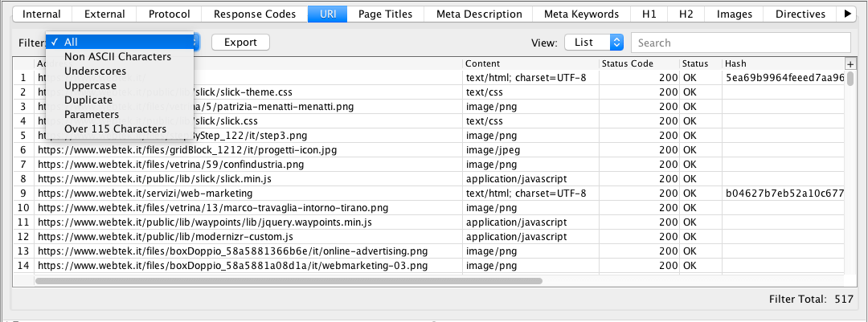This screenshot has width=868, height=322.
Task: Sort by Status Code column header
Action: [x=640, y=63]
